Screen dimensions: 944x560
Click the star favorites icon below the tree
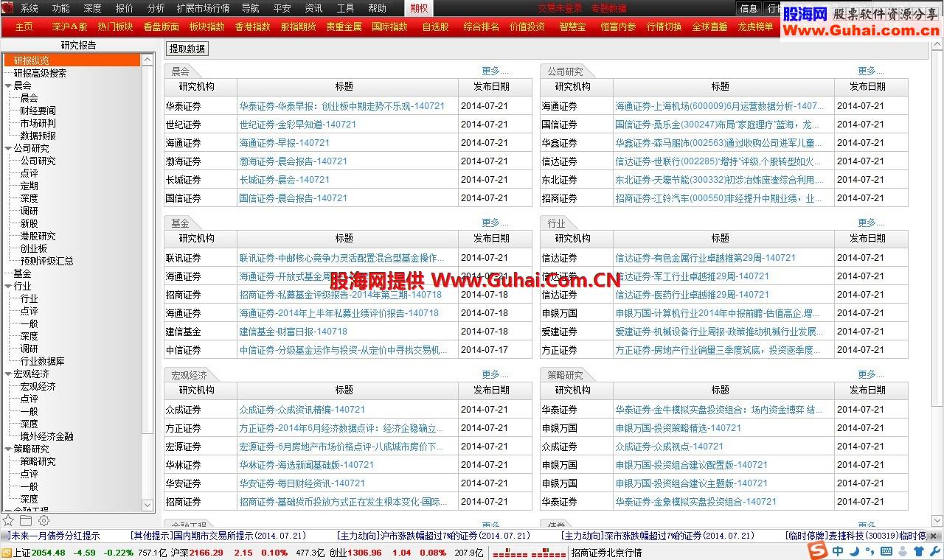pos(8,520)
